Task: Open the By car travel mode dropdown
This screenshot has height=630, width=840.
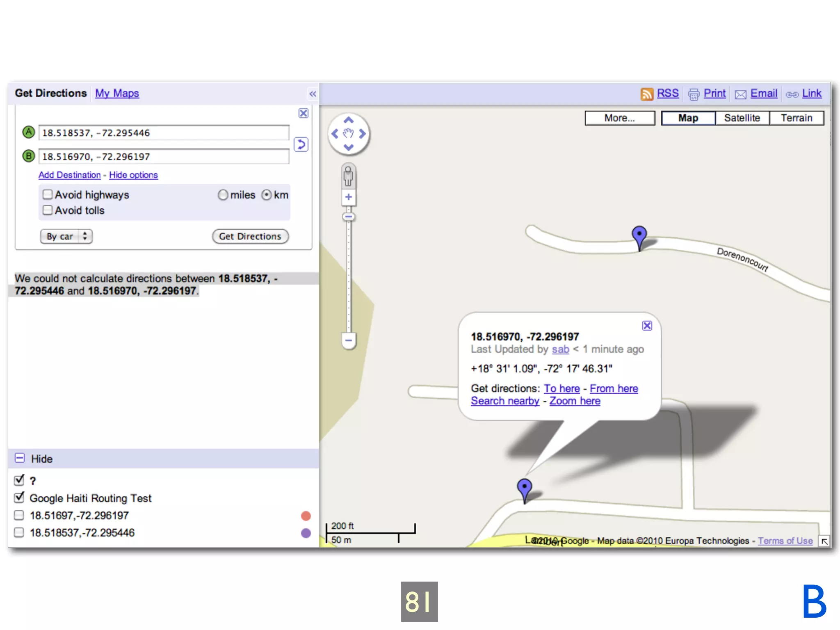Action: coord(66,236)
